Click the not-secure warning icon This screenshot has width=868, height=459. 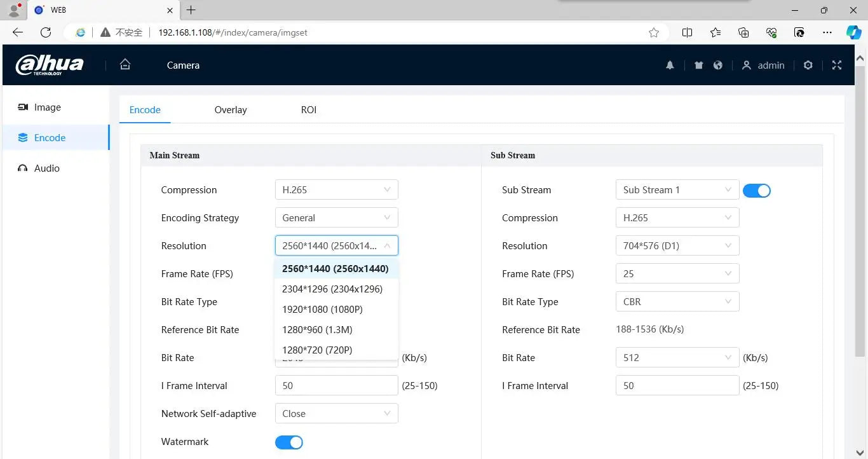105,32
